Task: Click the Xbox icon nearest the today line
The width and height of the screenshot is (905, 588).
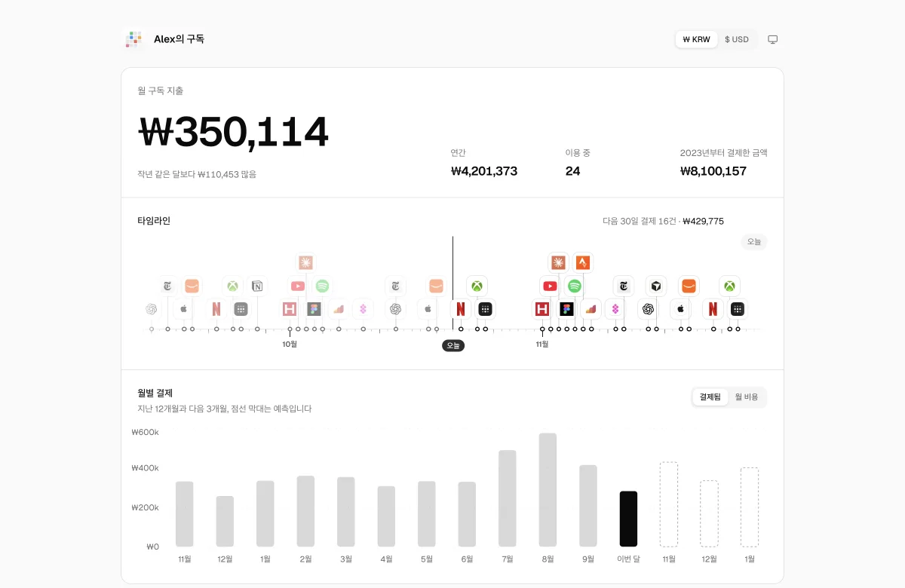Action: [x=477, y=286]
